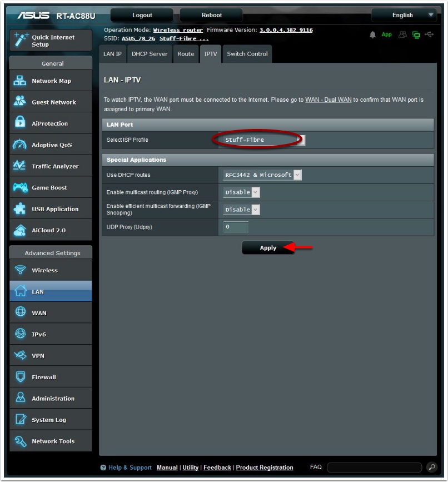The width and height of the screenshot is (448, 482).
Task: Click the USB Application puzzle icon
Action: [20, 208]
